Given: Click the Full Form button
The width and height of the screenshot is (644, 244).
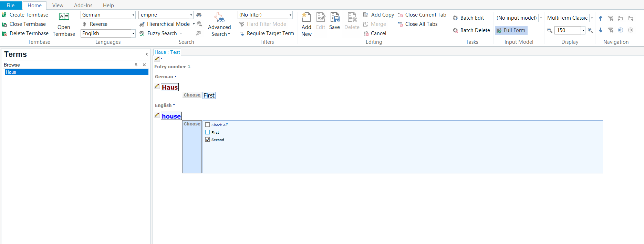Looking at the screenshot, I should click(x=511, y=30).
